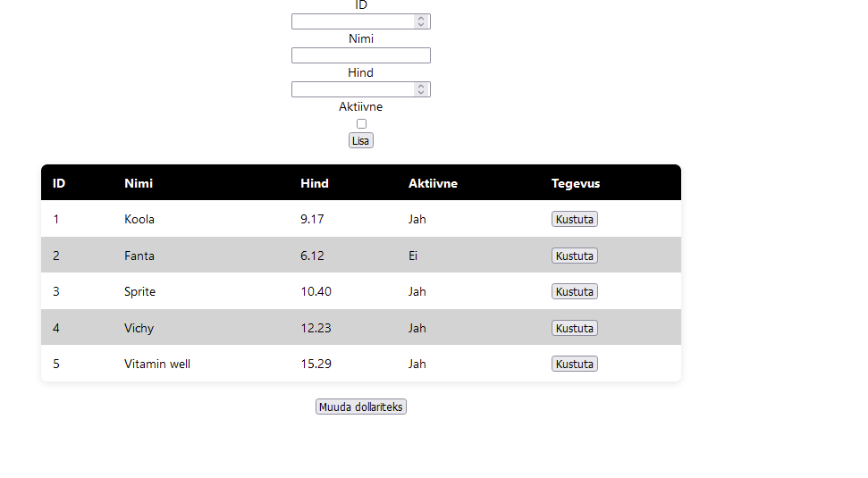Delete Vitamin well with its Kustuta button
The width and height of the screenshot is (868, 478).
click(575, 364)
